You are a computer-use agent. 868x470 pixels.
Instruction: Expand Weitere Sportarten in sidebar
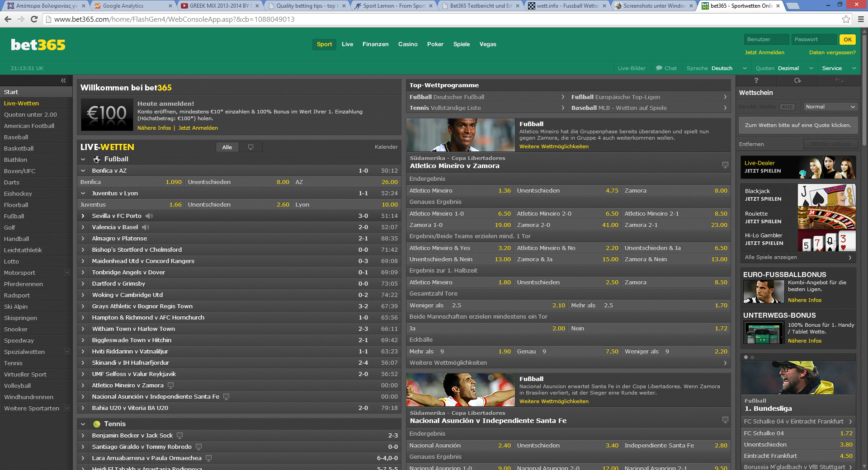[67, 408]
